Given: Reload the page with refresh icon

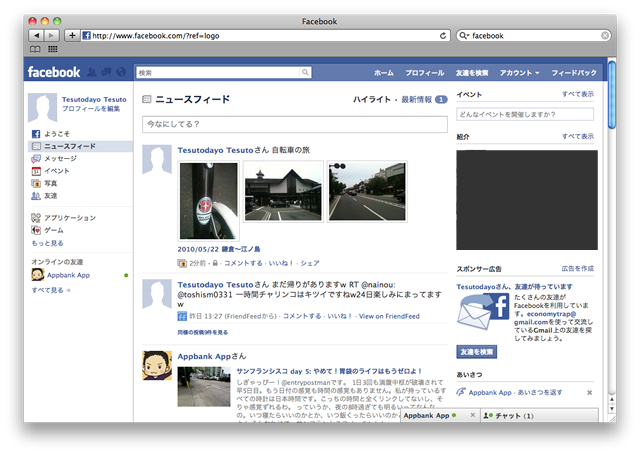Looking at the screenshot, I should pyautogui.click(x=442, y=36).
